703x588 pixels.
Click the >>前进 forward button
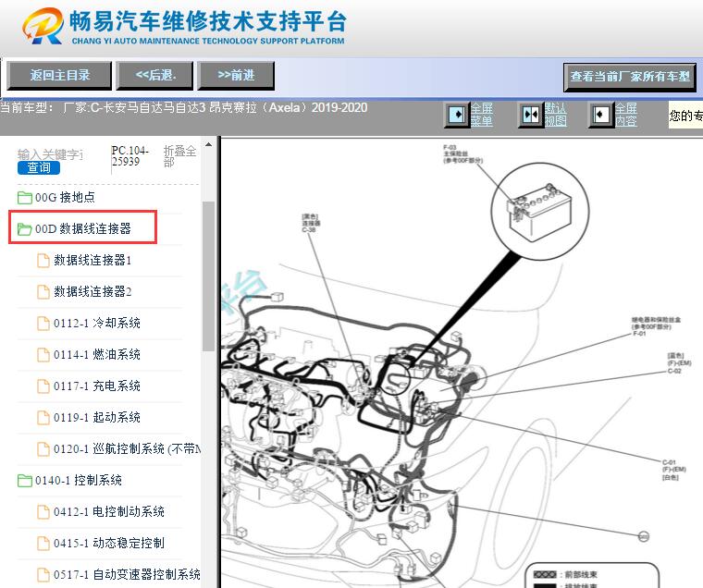(236, 75)
